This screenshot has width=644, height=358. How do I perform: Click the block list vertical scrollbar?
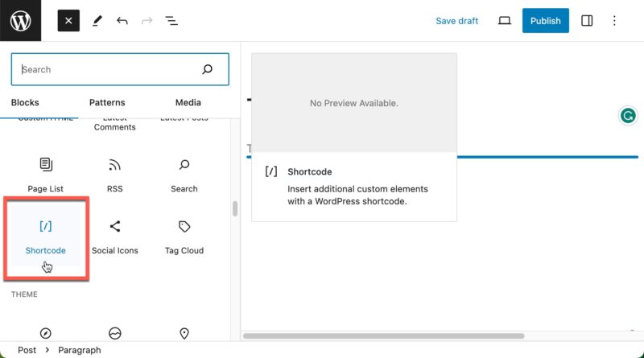pyautogui.click(x=235, y=208)
